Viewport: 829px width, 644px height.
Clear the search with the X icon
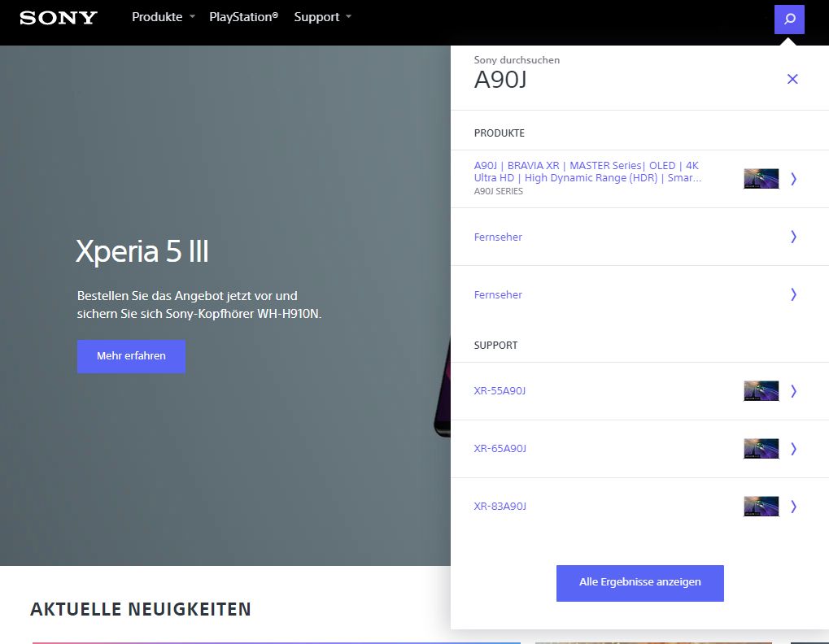pos(792,79)
